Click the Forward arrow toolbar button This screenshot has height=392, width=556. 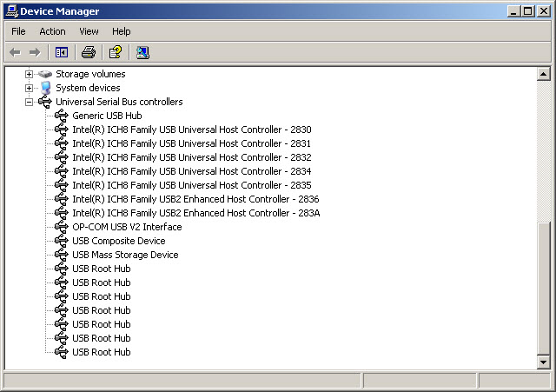coord(35,52)
